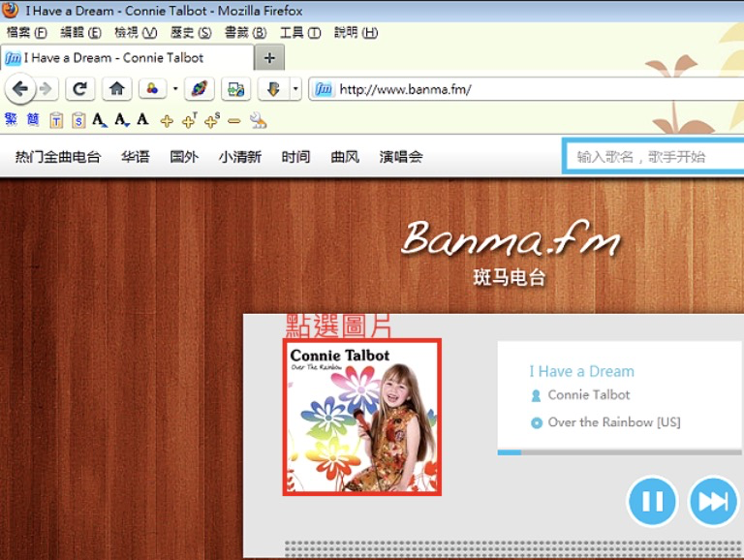Open the 演唱会 category link
The height and width of the screenshot is (560, 744).
pos(401,157)
